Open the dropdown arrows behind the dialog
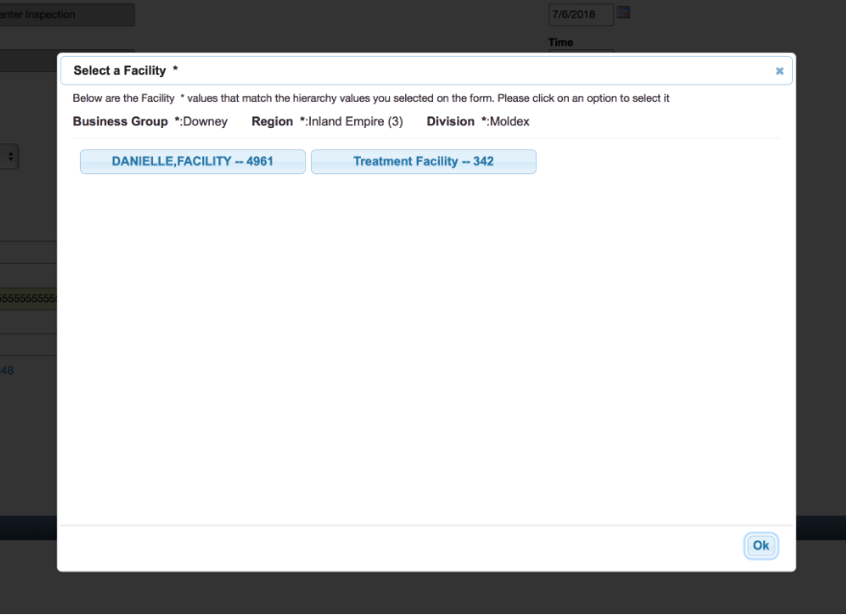Viewport: 846px width, 616px height. [10, 157]
